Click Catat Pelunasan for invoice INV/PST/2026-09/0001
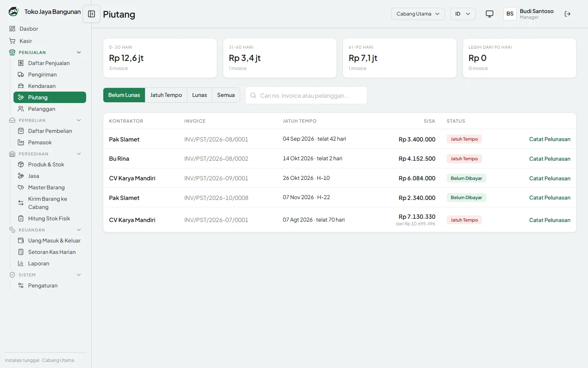Viewport: 588px width, 368px height. (550, 178)
